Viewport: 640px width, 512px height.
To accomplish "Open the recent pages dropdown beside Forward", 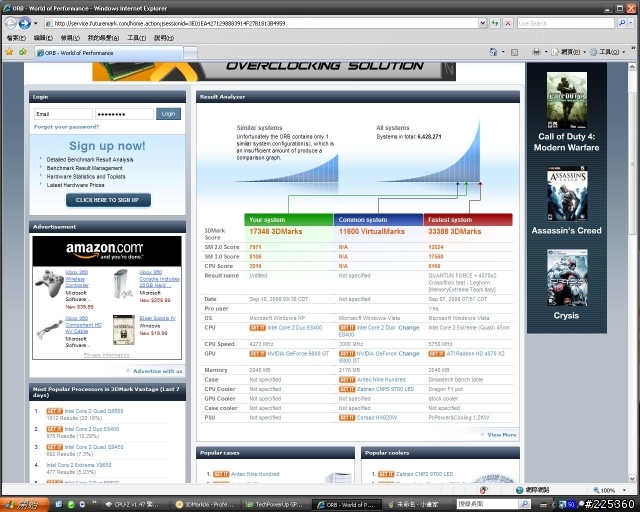I will [36, 23].
